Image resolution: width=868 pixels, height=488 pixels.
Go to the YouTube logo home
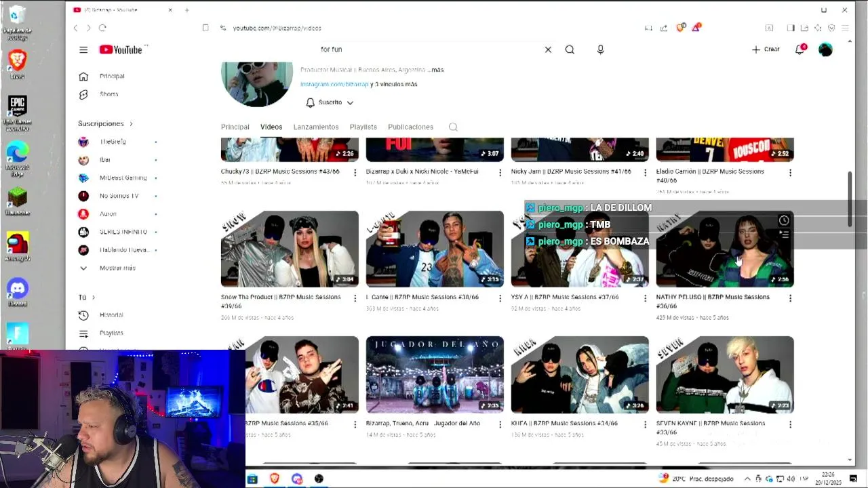(121, 49)
